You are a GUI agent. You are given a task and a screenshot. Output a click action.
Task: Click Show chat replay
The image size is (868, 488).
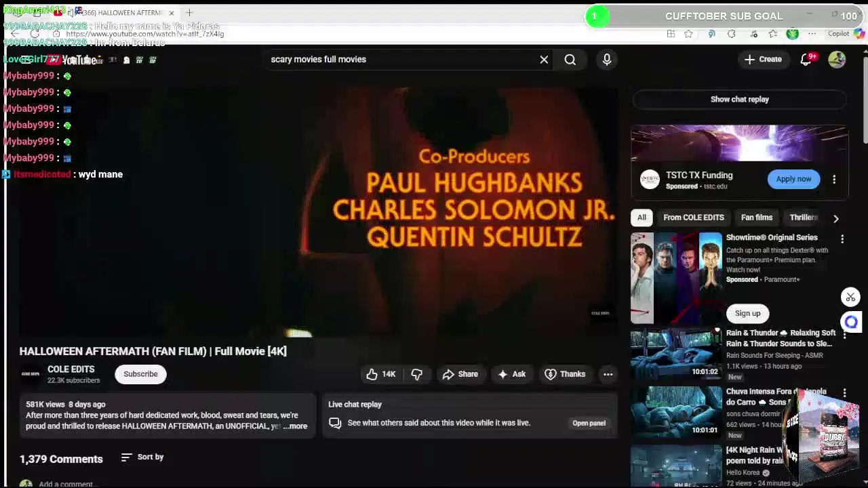pos(739,100)
